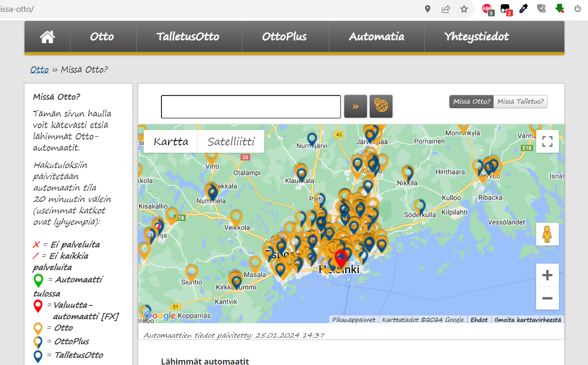The width and height of the screenshot is (588, 365).
Task: Open the OttoPlus menu item
Action: click(x=285, y=37)
